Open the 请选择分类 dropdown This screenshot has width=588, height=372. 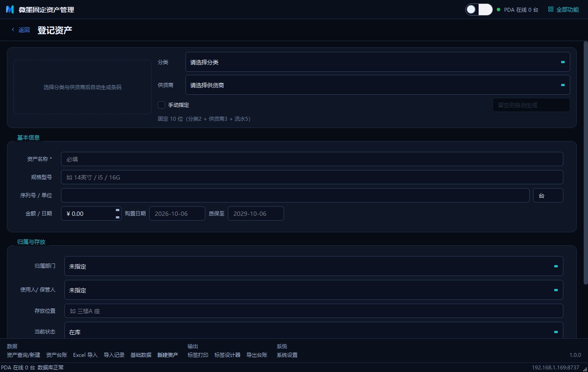[377, 62]
